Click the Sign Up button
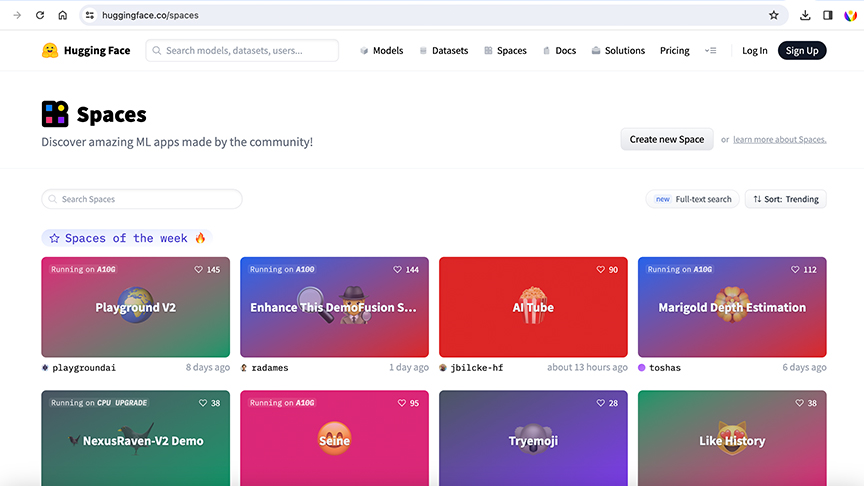Screen dimensions: 864x486 pos(802,51)
